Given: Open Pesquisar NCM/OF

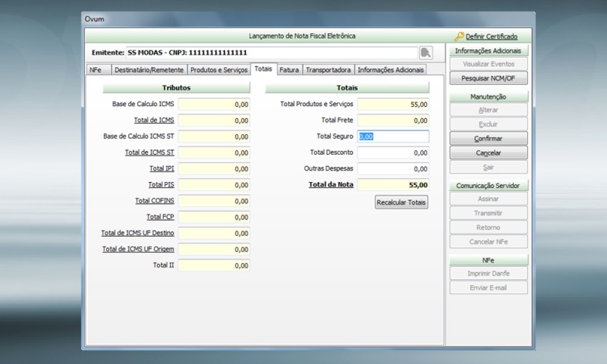Looking at the screenshot, I should [488, 78].
